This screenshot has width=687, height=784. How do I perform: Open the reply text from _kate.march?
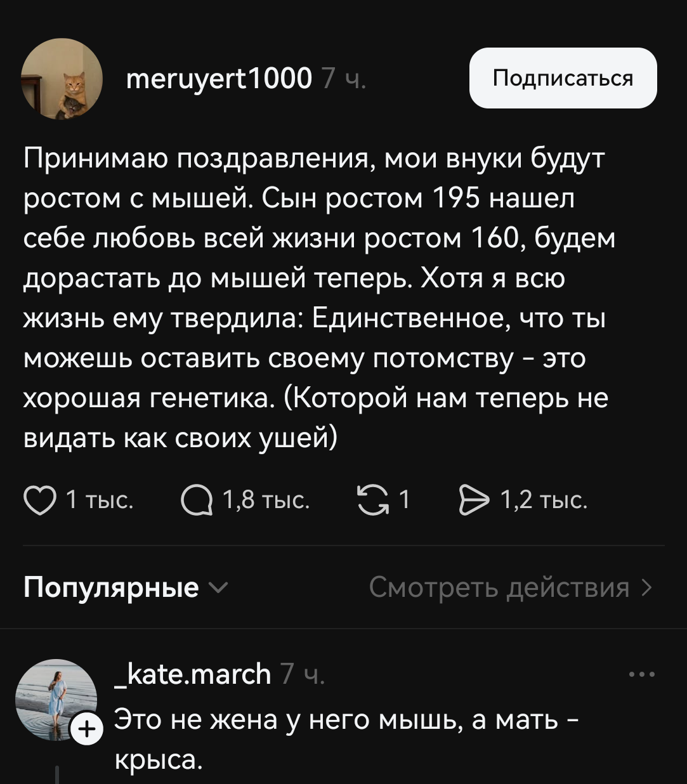[x=346, y=739]
